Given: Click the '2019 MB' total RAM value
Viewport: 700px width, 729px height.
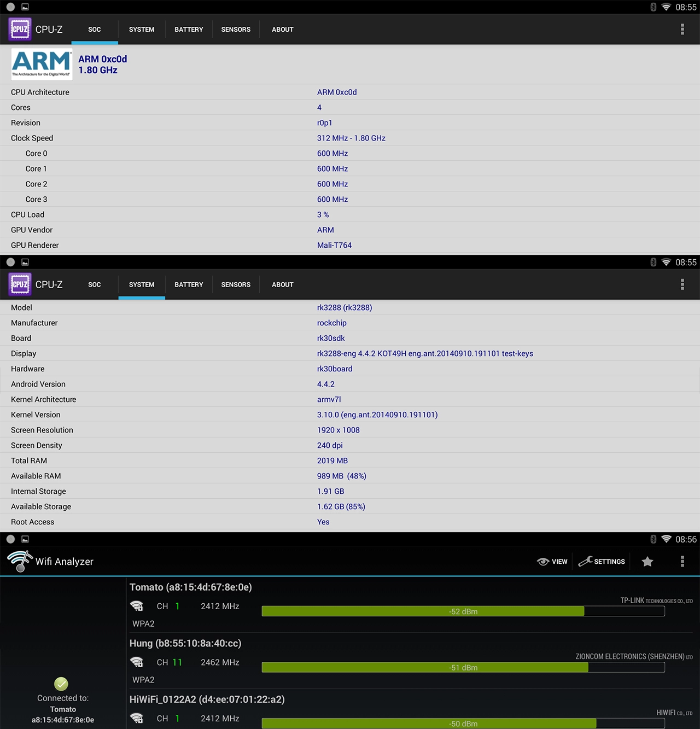Looking at the screenshot, I should pyautogui.click(x=332, y=461).
